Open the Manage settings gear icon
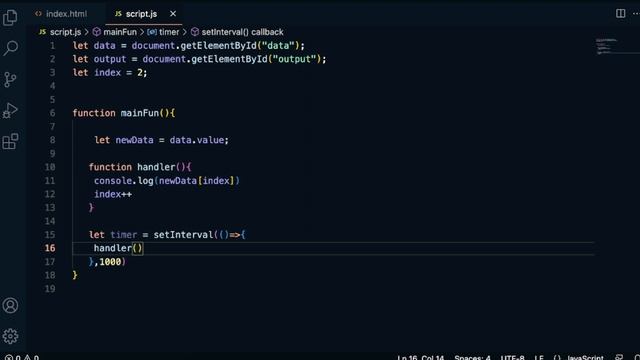The image size is (640, 360). (10, 336)
